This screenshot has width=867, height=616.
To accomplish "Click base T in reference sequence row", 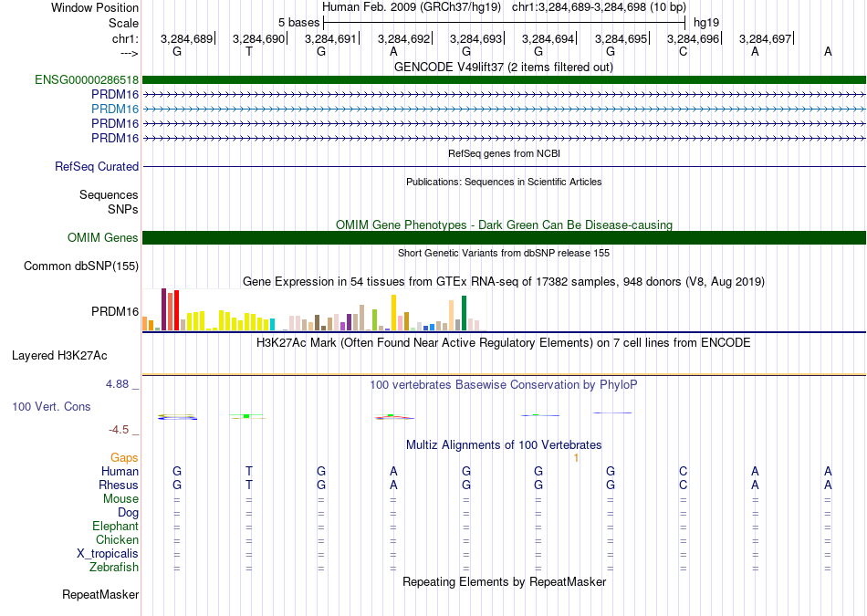I will click(x=249, y=51).
